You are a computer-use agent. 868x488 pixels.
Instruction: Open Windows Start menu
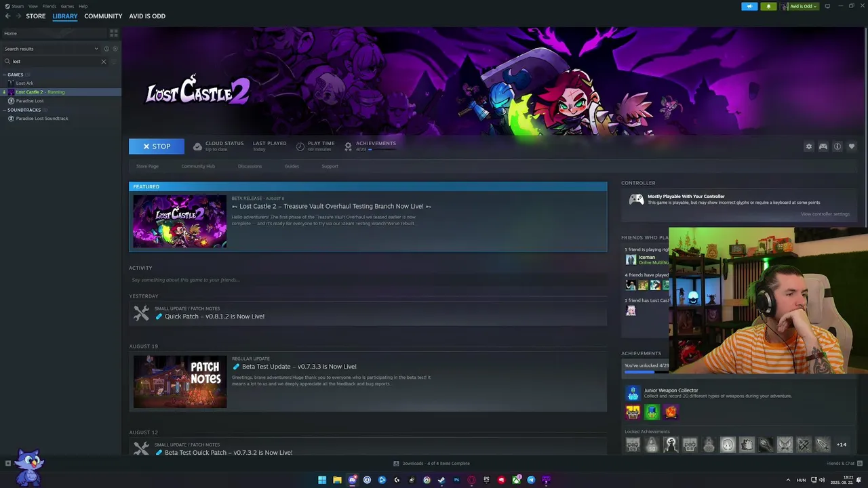click(322, 480)
